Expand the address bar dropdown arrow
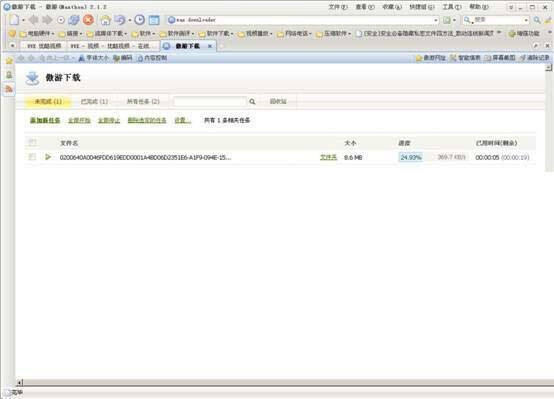 click(436, 20)
